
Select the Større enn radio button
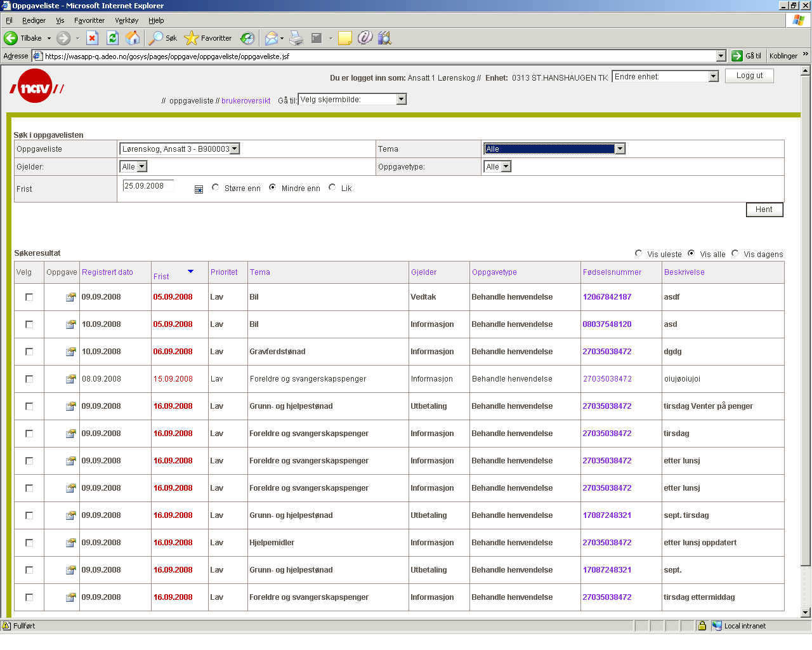click(216, 187)
